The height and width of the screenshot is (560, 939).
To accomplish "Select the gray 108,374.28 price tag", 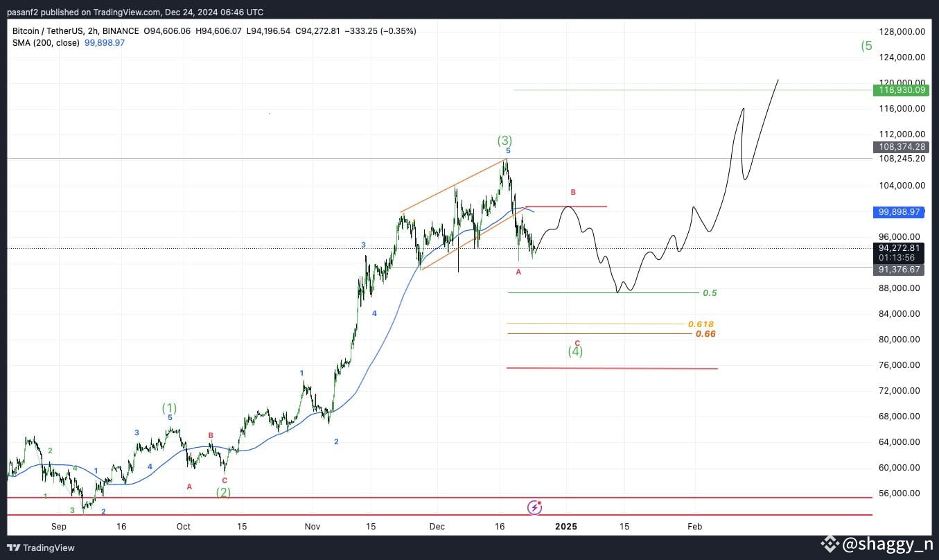I will tap(902, 147).
